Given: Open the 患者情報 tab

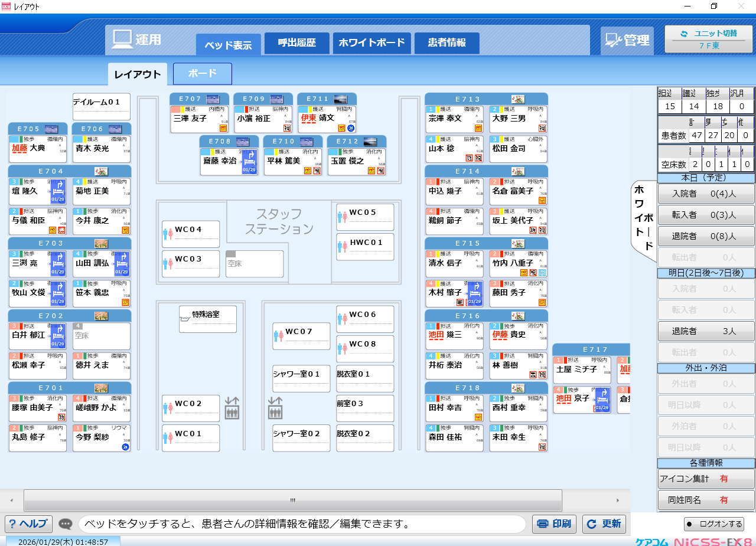Looking at the screenshot, I should (x=447, y=43).
